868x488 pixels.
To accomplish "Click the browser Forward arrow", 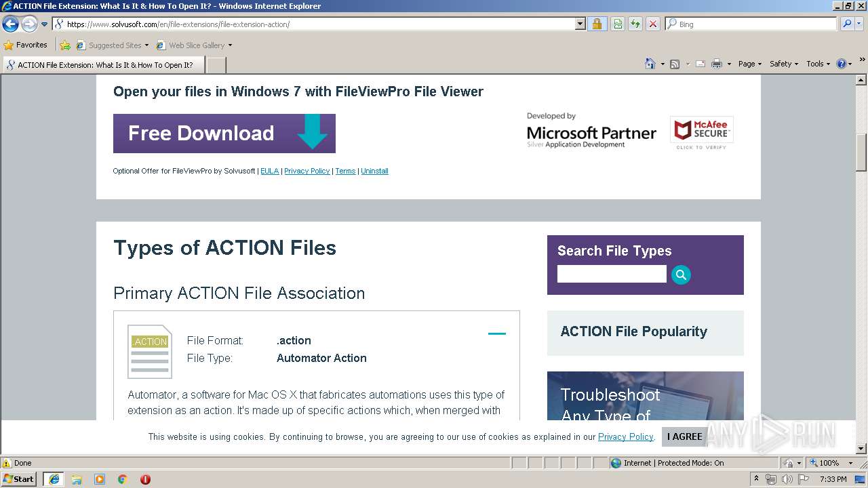I will 29,24.
